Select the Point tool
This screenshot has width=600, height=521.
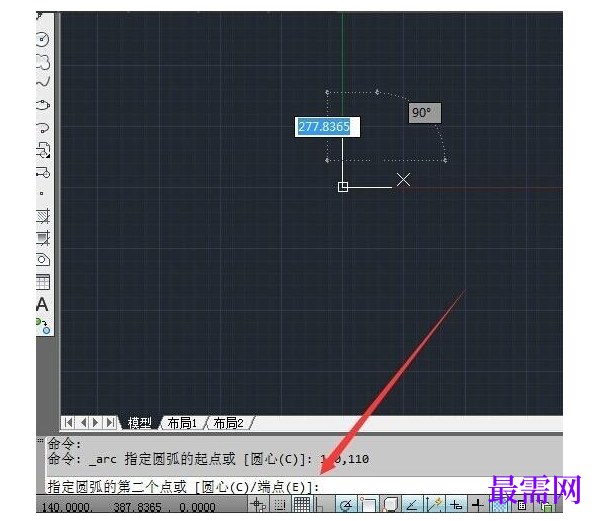coord(42,193)
